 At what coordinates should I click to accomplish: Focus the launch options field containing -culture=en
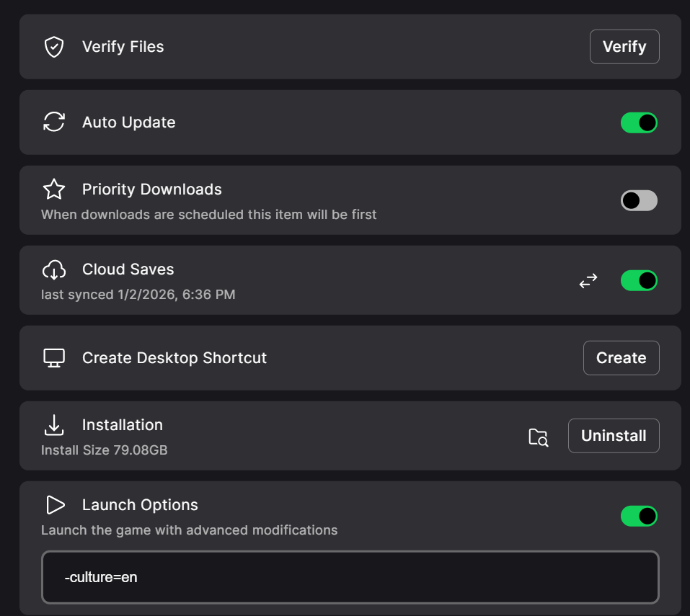click(x=350, y=577)
